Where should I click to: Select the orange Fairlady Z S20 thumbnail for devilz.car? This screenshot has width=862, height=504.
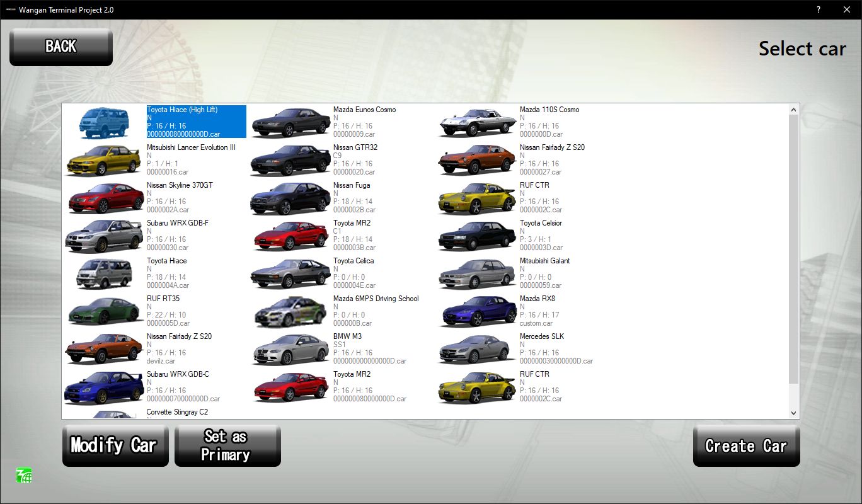[x=104, y=349]
